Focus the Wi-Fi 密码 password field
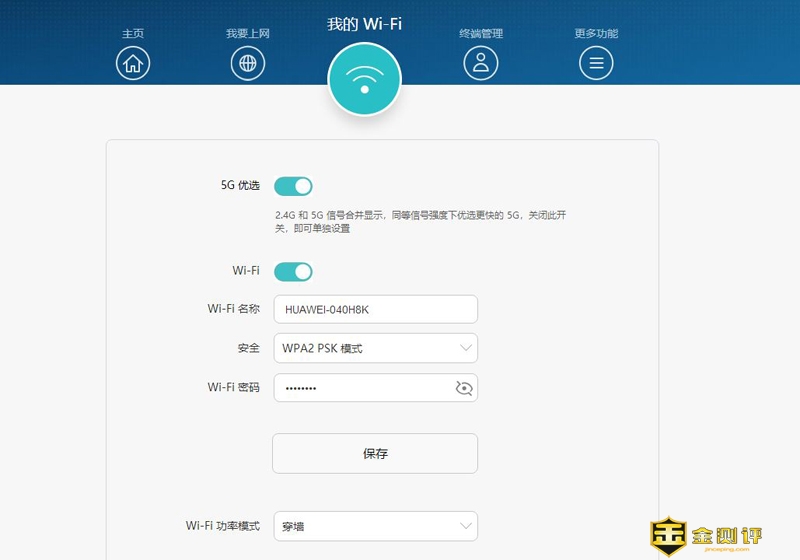The width and height of the screenshot is (800, 560). (360, 388)
